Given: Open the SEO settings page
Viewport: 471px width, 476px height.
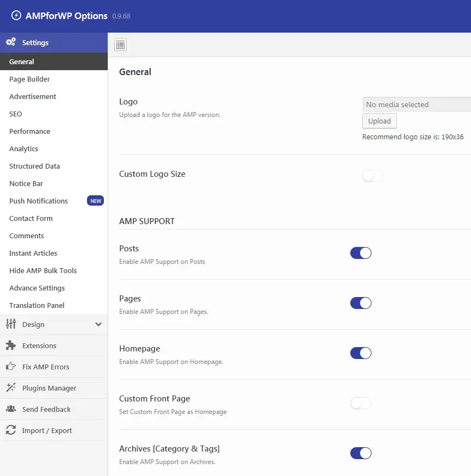Looking at the screenshot, I should pos(54,114).
